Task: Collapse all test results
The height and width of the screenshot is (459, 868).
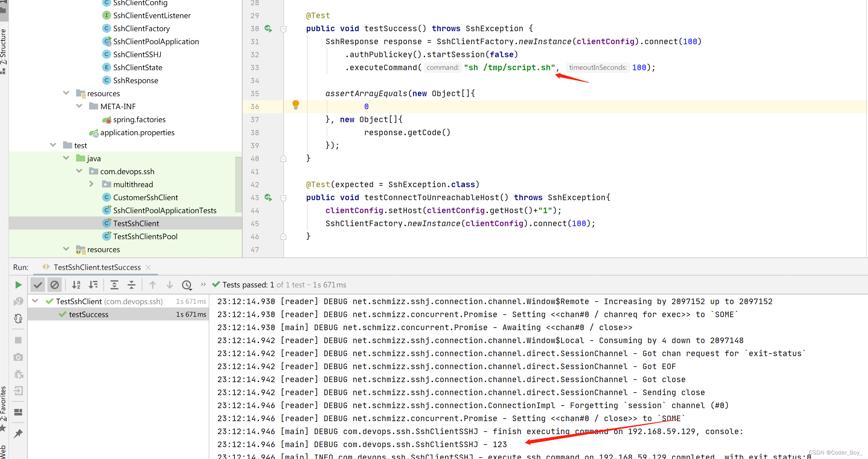Action: [132, 285]
